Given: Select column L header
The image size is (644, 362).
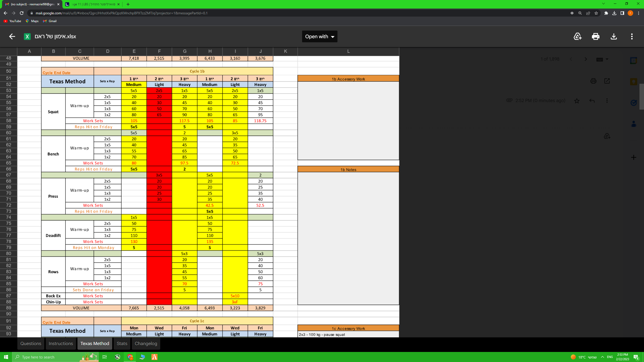Looking at the screenshot, I should 348,51.
